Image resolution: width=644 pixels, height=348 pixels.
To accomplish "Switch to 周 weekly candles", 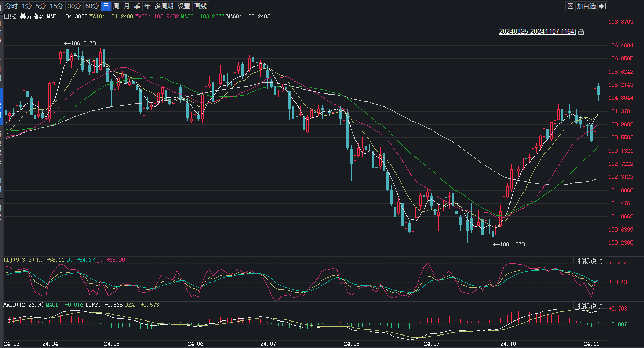I will tap(116, 6).
